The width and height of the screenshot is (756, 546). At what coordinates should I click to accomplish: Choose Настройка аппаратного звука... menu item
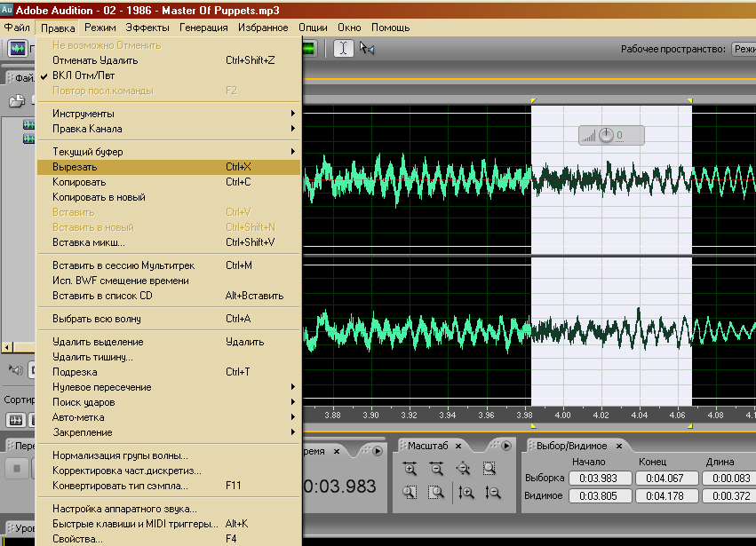[169, 509]
